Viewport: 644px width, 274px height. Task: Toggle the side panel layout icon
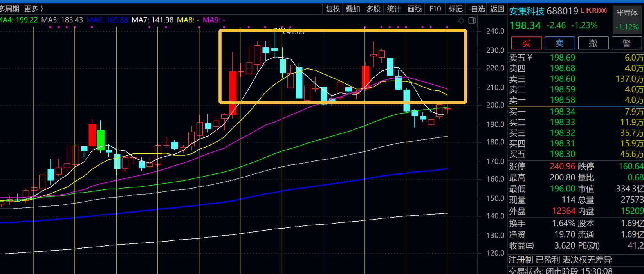pos(472,20)
